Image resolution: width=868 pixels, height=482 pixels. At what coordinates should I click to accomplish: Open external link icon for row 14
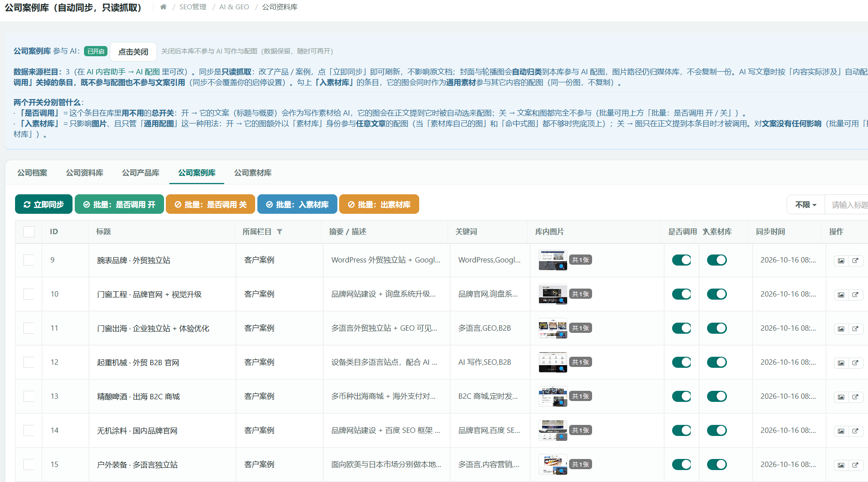pos(856,431)
